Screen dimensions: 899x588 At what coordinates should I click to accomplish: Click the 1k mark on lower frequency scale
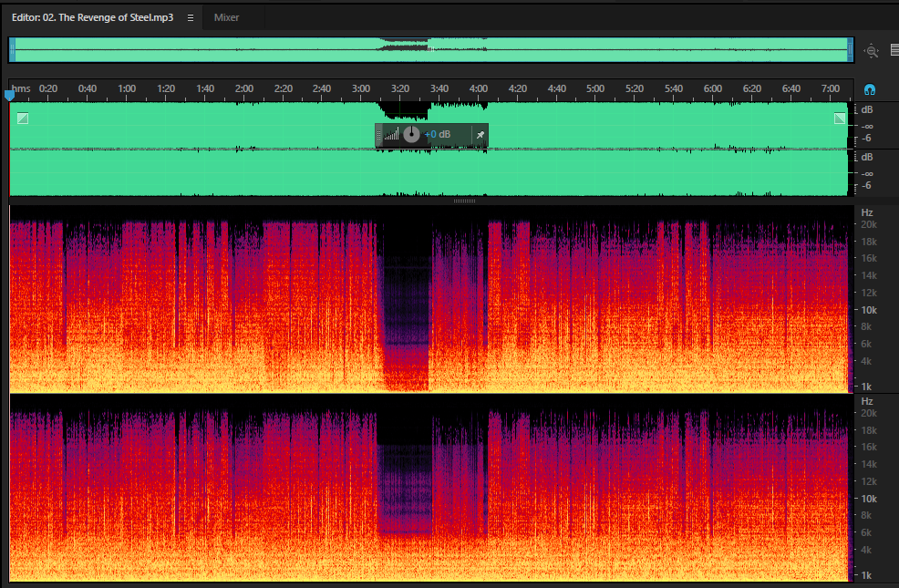click(x=867, y=575)
